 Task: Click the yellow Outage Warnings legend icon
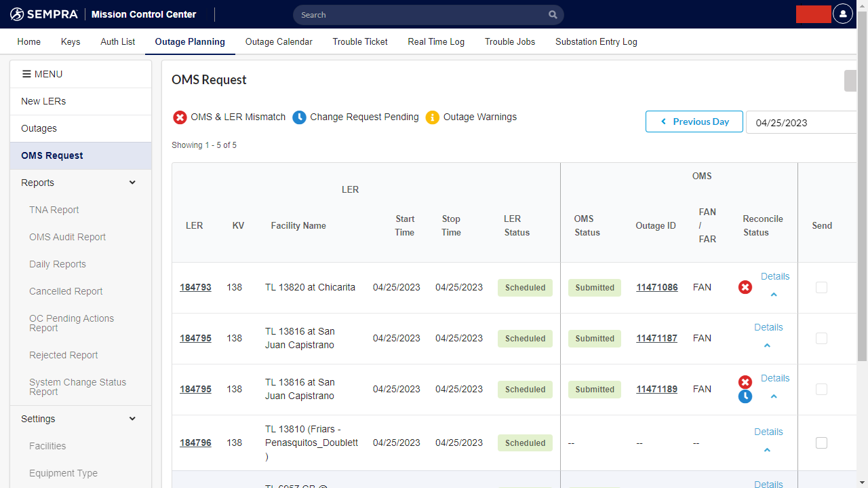(x=432, y=117)
